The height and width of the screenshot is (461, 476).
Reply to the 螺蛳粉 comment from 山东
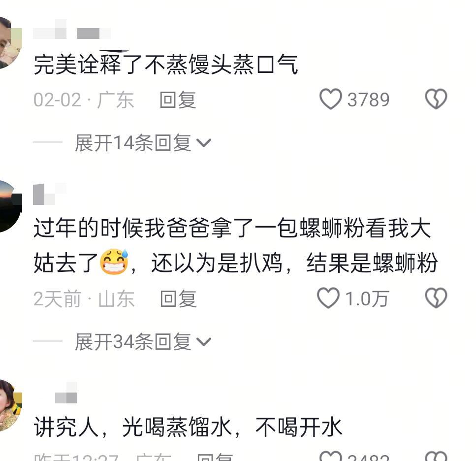point(178,299)
